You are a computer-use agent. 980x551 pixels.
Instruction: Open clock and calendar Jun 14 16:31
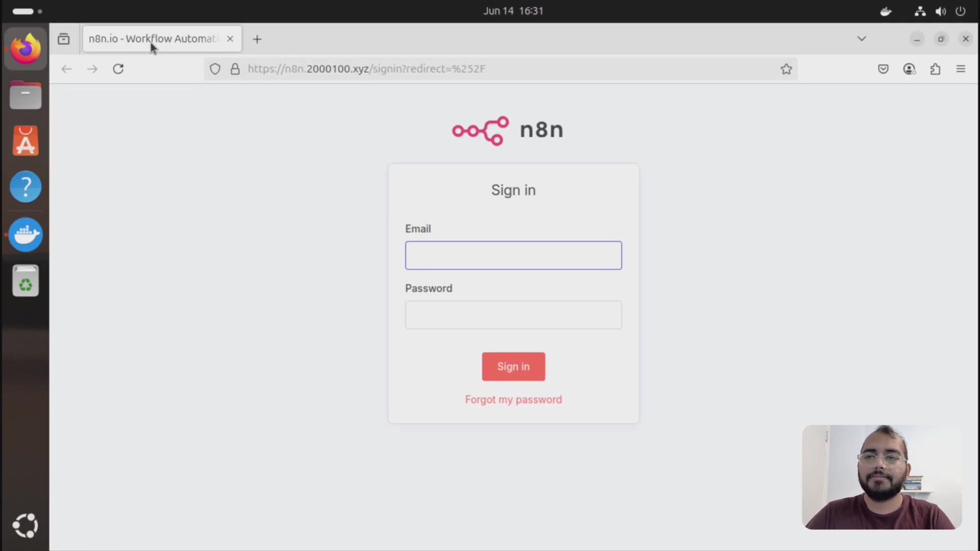(513, 11)
